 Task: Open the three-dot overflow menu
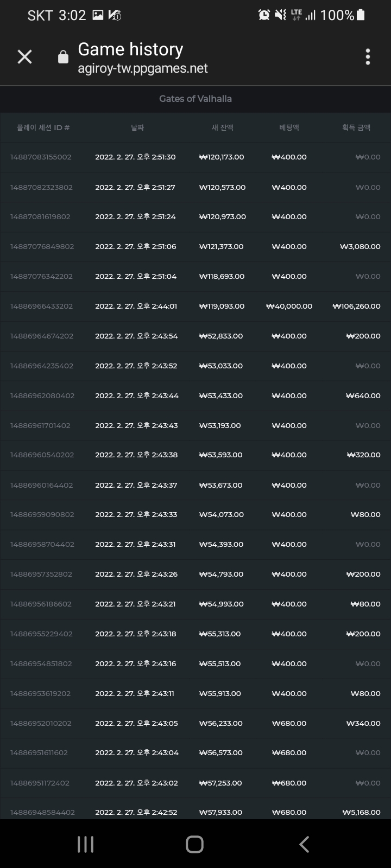pos(368,57)
